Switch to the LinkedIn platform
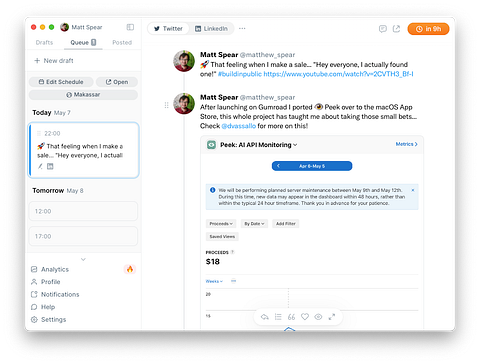This screenshot has width=480, height=364. [211, 29]
